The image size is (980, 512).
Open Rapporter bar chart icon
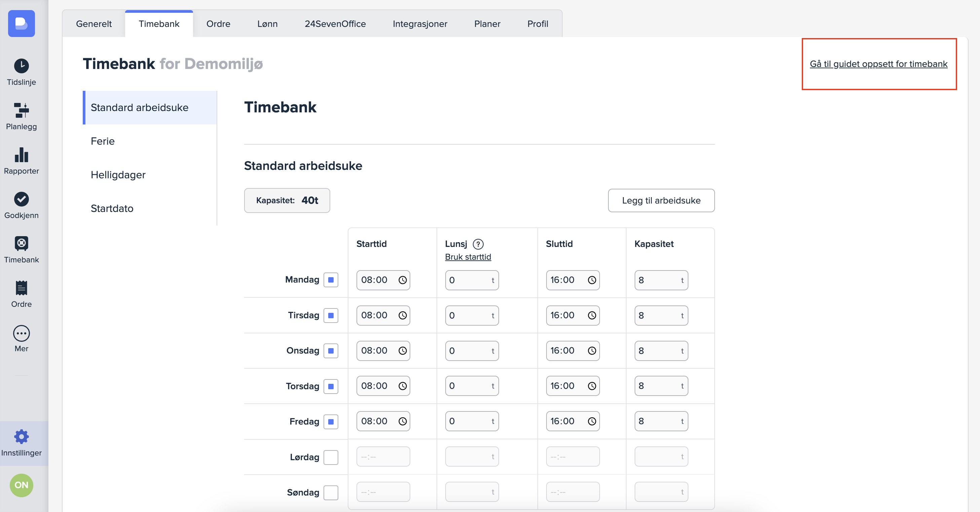(21, 154)
